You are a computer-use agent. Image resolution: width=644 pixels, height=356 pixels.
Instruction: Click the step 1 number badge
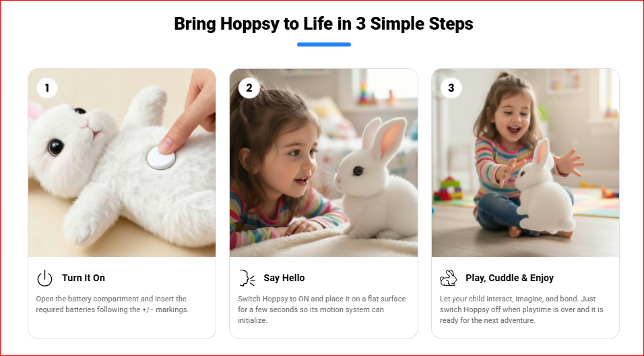coord(47,88)
